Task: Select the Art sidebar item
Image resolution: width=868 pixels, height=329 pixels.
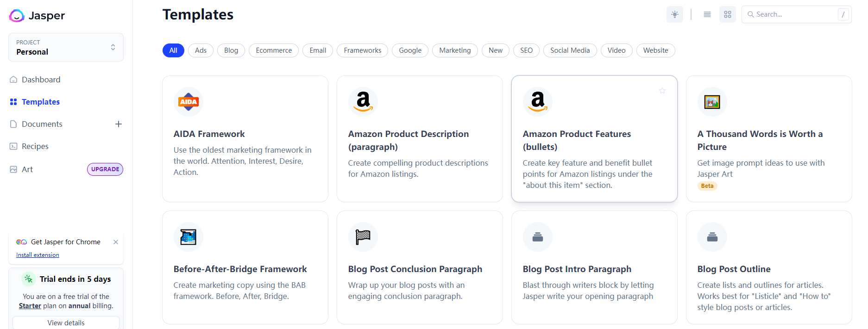Action: click(26, 169)
